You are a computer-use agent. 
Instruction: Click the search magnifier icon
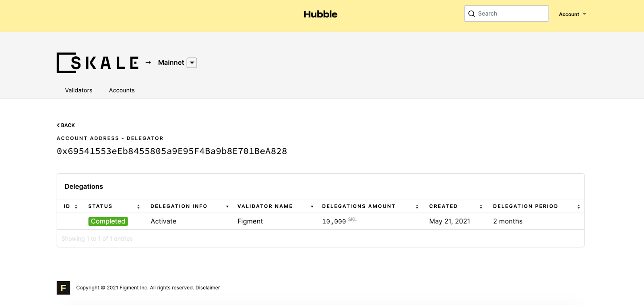point(471,14)
